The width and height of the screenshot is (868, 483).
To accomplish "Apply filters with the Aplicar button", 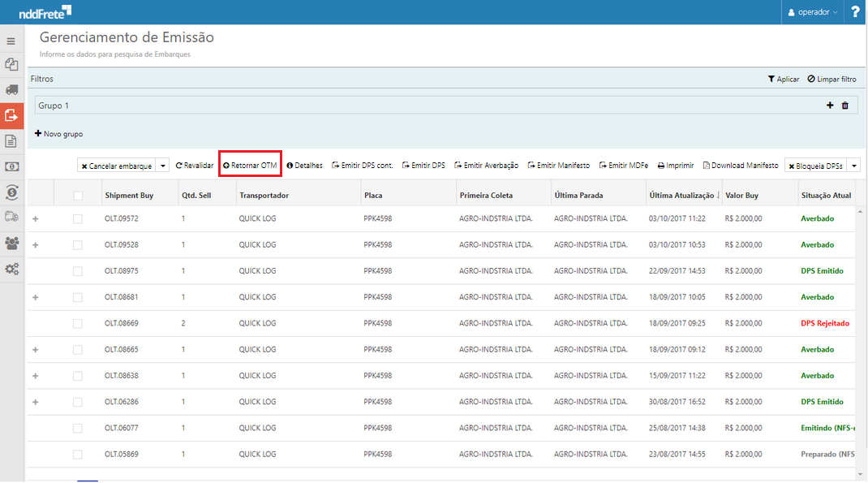I will coord(784,80).
